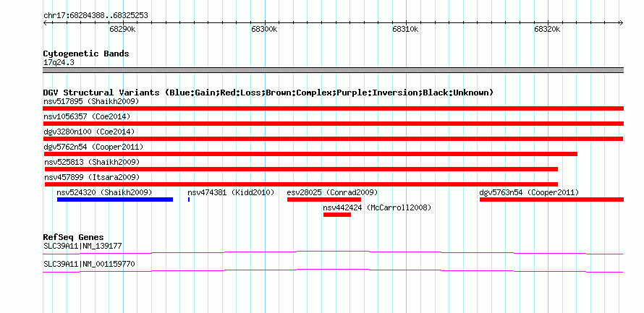Click the tiny blue marker for nsv474381

(x=189, y=200)
